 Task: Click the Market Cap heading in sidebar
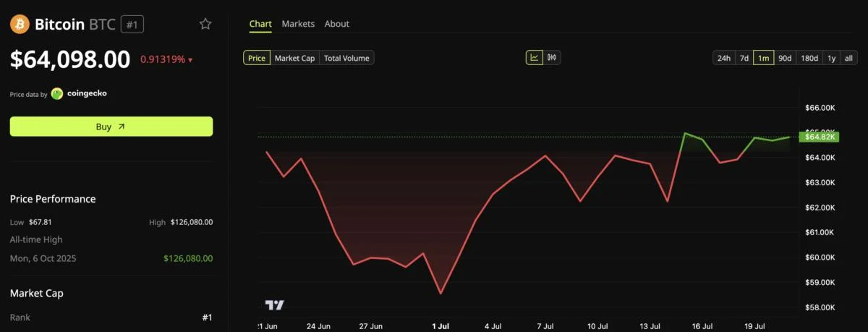[x=36, y=294]
